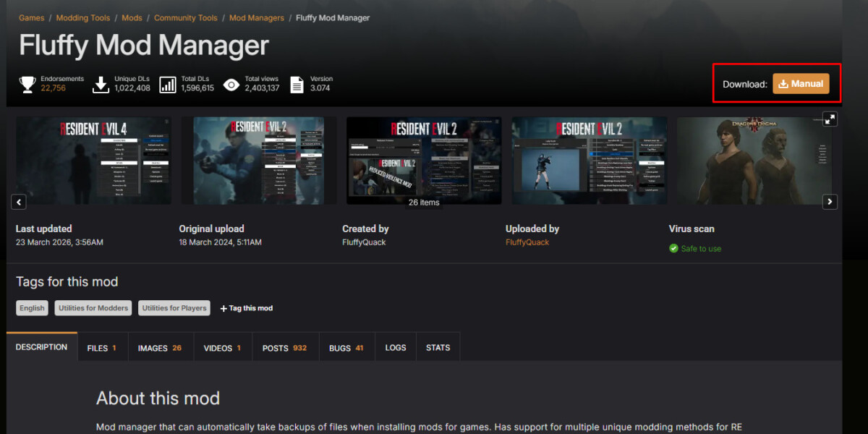
Task: Open the Images tab
Action: point(160,348)
